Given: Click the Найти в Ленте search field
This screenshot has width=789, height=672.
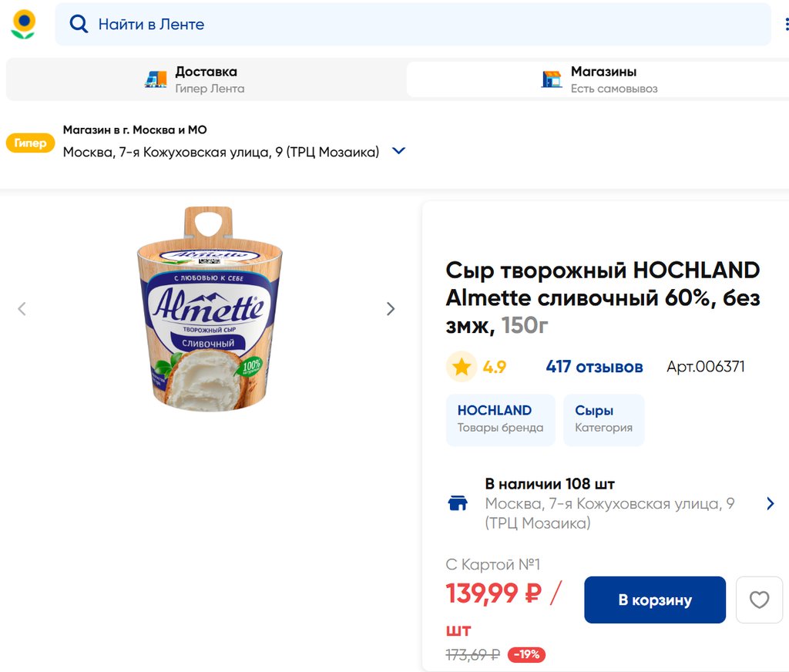Looking at the screenshot, I should point(416,24).
